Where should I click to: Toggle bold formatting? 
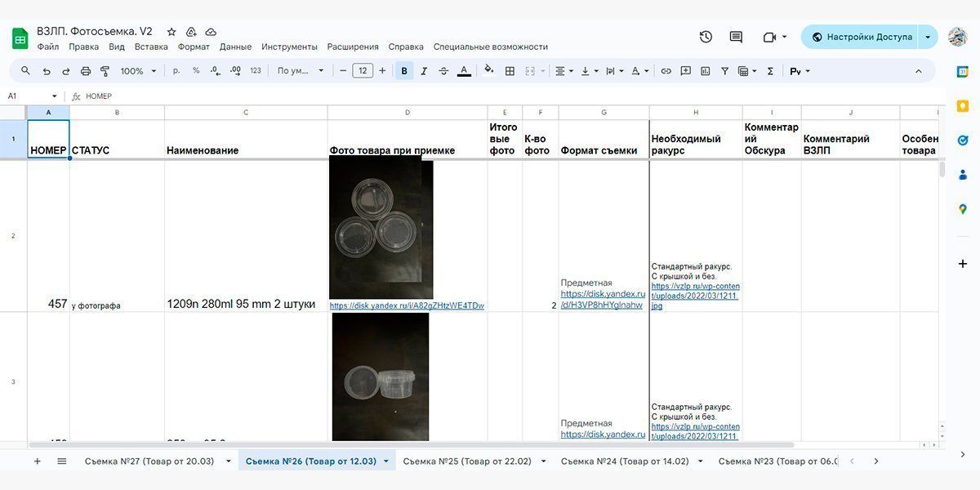[404, 71]
